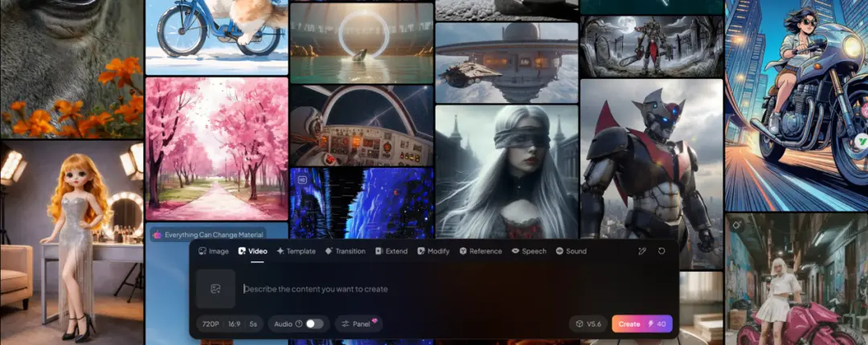Open the Transition tab
This screenshot has width=868, height=345.
(x=345, y=251)
